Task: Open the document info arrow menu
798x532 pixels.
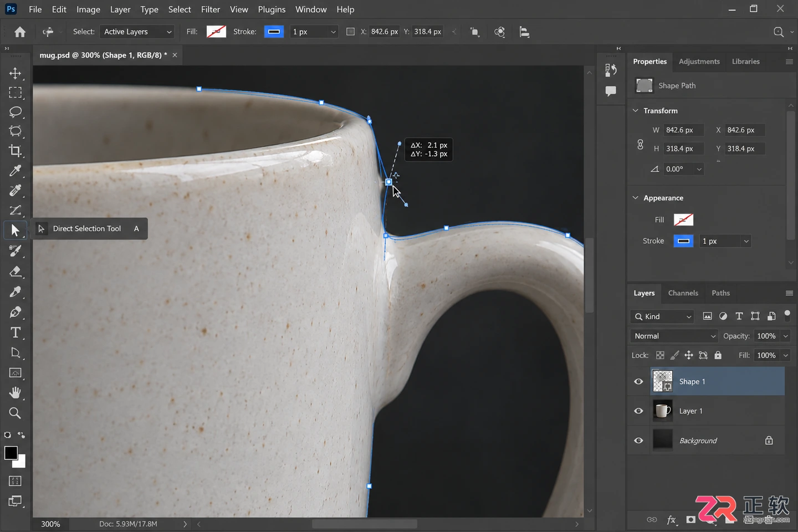Action: point(185,524)
